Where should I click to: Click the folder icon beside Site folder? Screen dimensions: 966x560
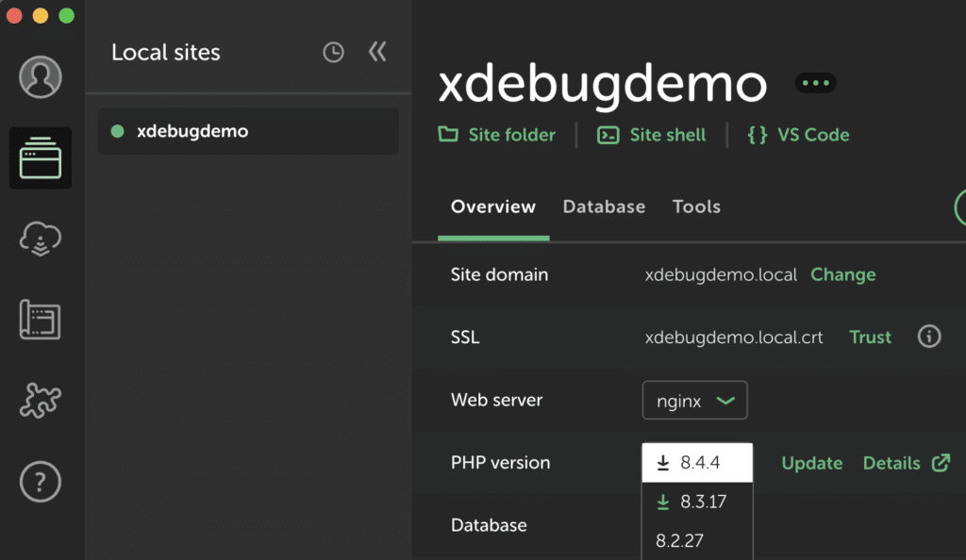[448, 134]
